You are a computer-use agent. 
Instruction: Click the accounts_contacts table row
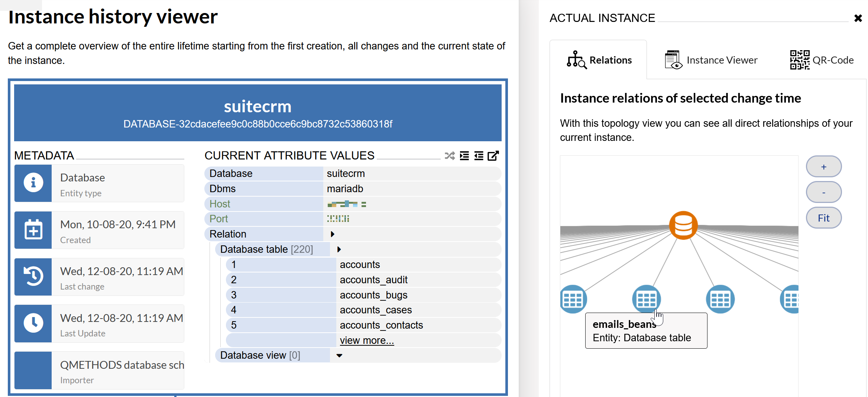[x=363, y=325]
